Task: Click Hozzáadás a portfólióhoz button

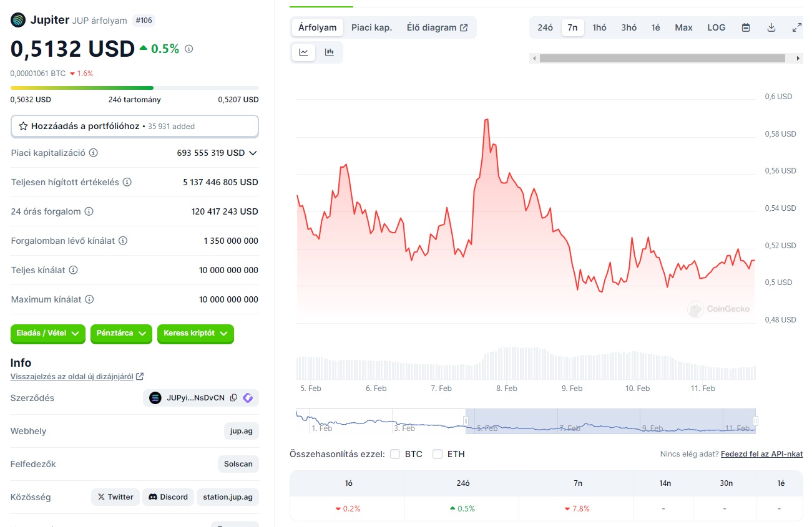Action: 135,126
